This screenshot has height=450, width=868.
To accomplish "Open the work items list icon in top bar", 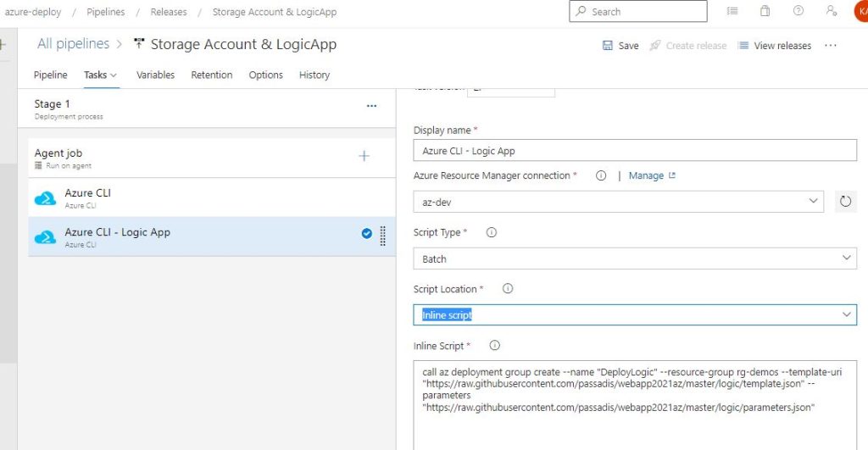I will click(732, 10).
